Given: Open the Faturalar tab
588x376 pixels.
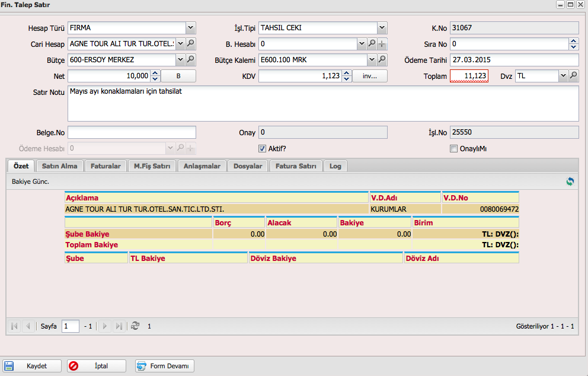Looking at the screenshot, I should (106, 166).
